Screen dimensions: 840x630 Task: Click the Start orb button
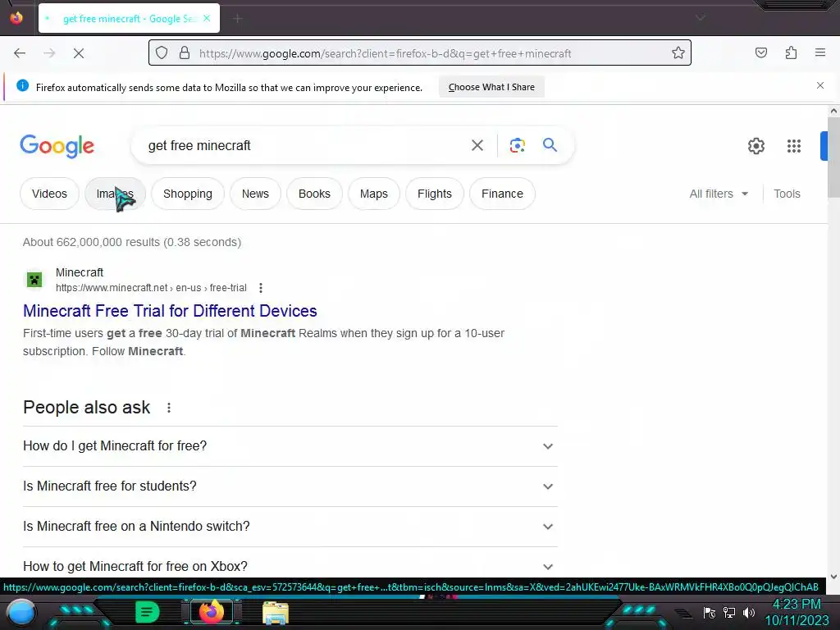(21, 613)
